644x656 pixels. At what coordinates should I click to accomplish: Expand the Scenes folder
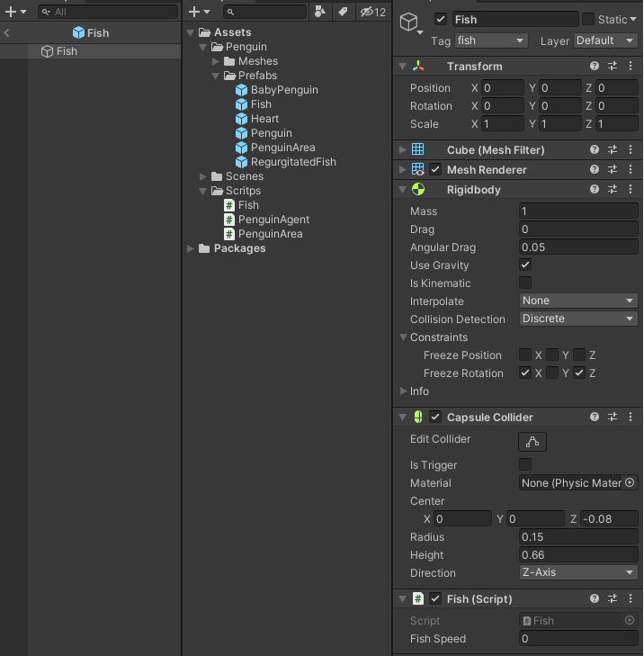click(x=202, y=176)
